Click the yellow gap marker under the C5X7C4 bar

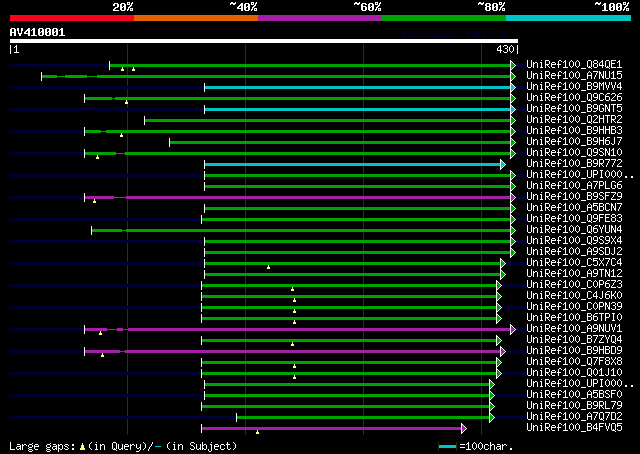(268, 267)
